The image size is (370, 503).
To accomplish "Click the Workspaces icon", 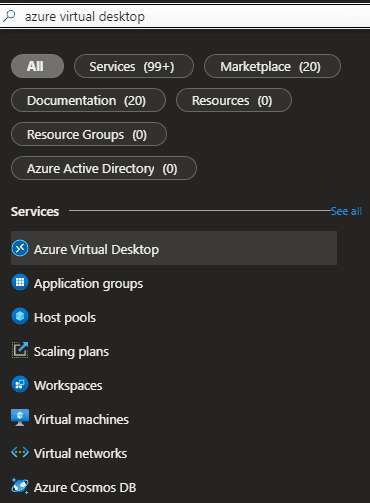I will tap(20, 384).
